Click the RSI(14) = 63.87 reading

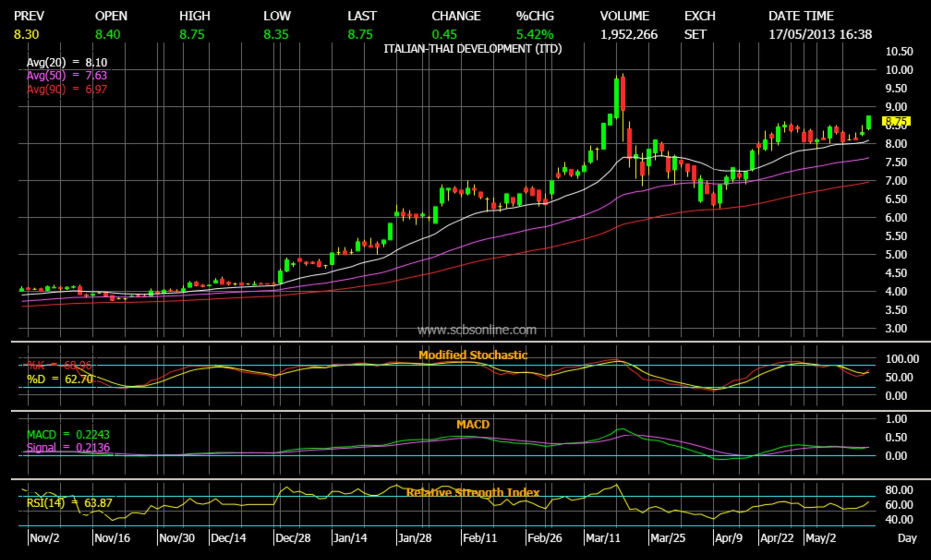point(69,503)
